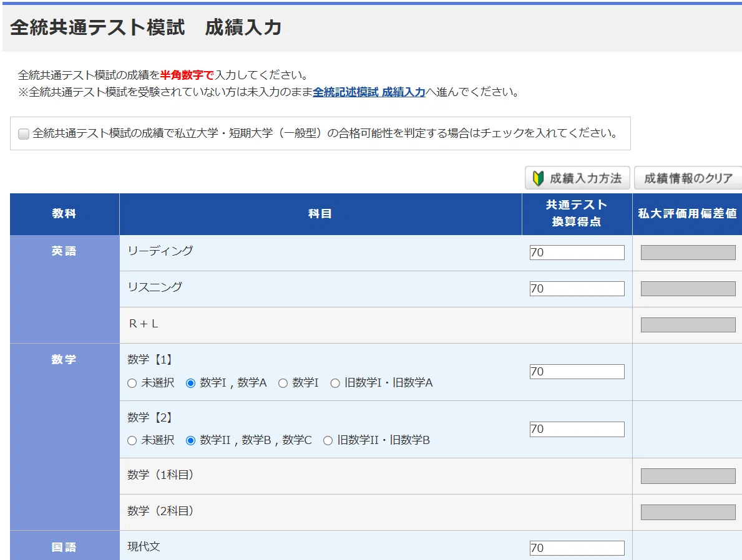Click the 数学【1】 label

coord(150,359)
